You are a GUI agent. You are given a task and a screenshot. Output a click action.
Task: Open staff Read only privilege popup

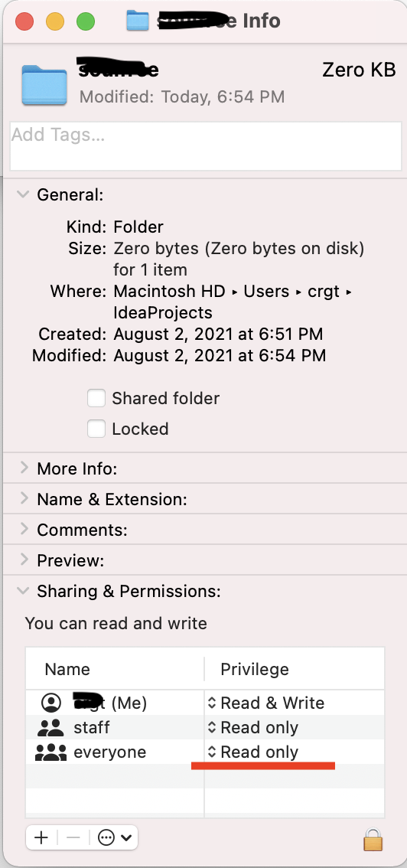point(253,727)
